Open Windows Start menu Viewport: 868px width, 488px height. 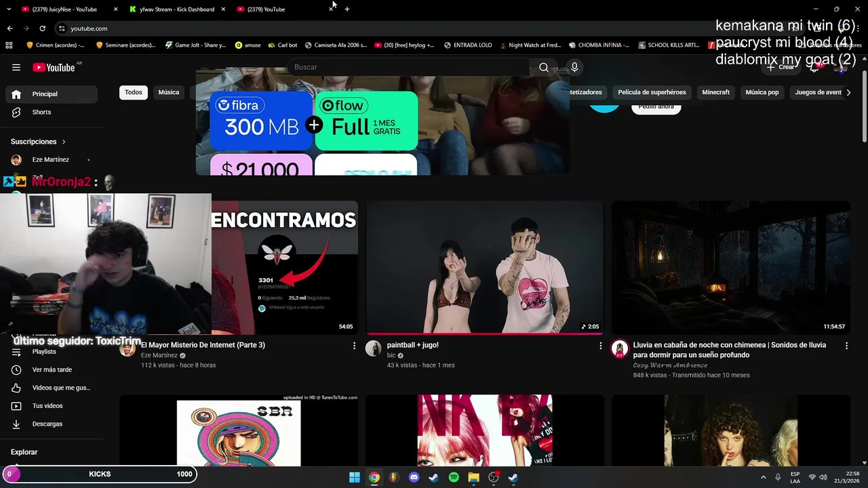tap(355, 477)
